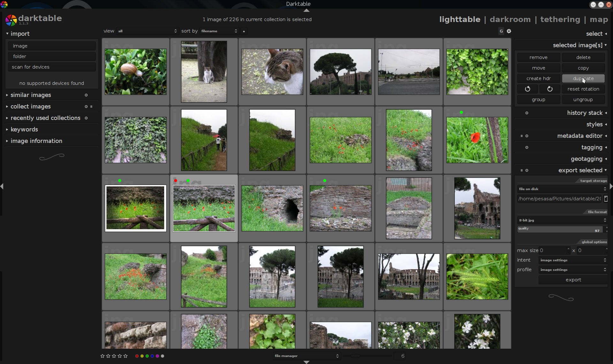Reset the export selected module
Screen dimensions: 613x364
tap(527, 170)
